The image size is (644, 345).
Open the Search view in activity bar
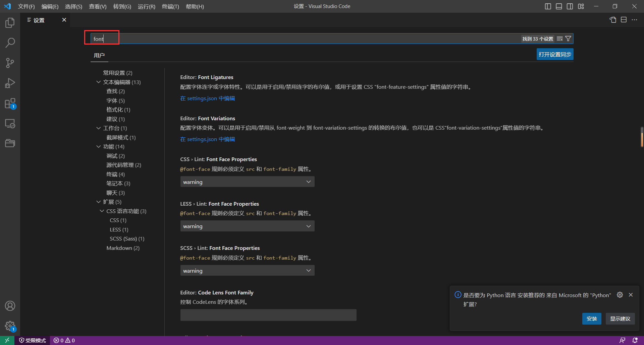click(10, 43)
